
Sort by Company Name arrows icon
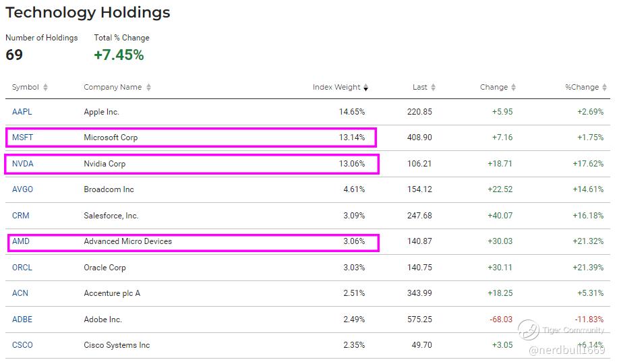pyautogui.click(x=148, y=88)
